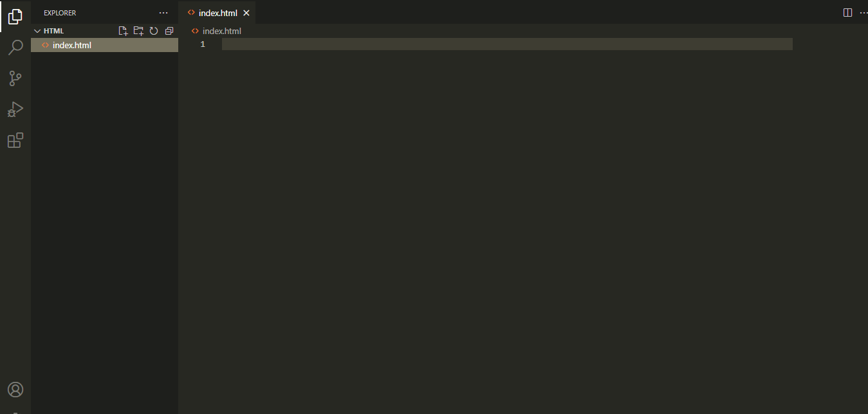Open Explorer views and more actions menu
The width and height of the screenshot is (868, 414).
click(163, 13)
